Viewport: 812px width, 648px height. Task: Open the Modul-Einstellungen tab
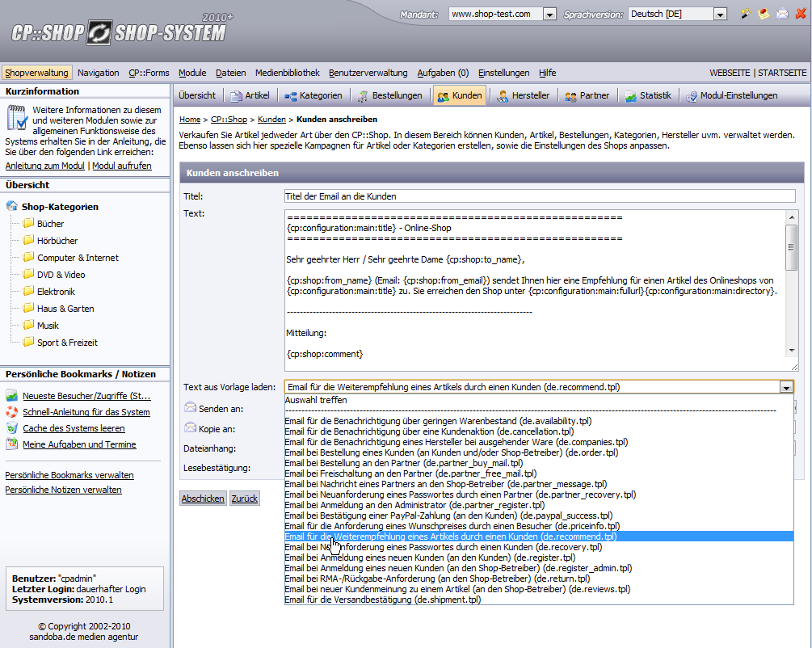[732, 95]
